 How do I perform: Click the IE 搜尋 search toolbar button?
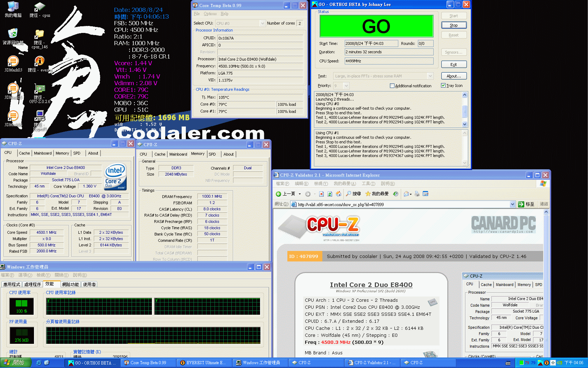pos(353,194)
